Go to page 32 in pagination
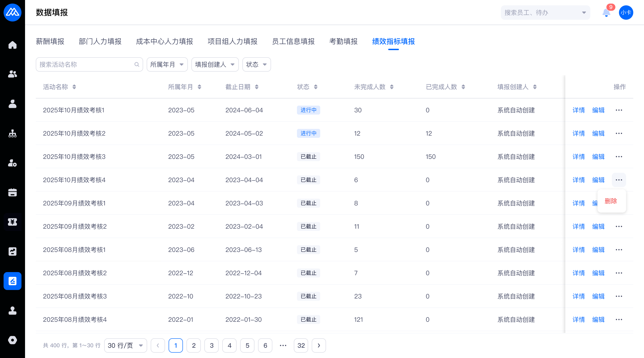 tap(301, 345)
